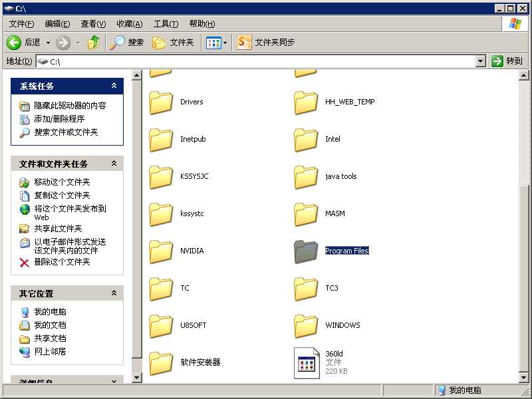532x399 pixels.
Task: Click the Back arrow toolbar icon
Action: point(14,43)
